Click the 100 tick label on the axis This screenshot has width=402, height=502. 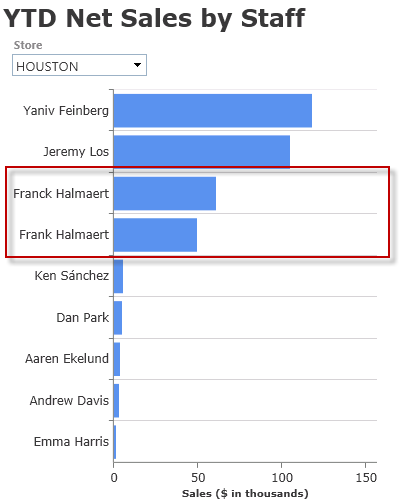282,478
